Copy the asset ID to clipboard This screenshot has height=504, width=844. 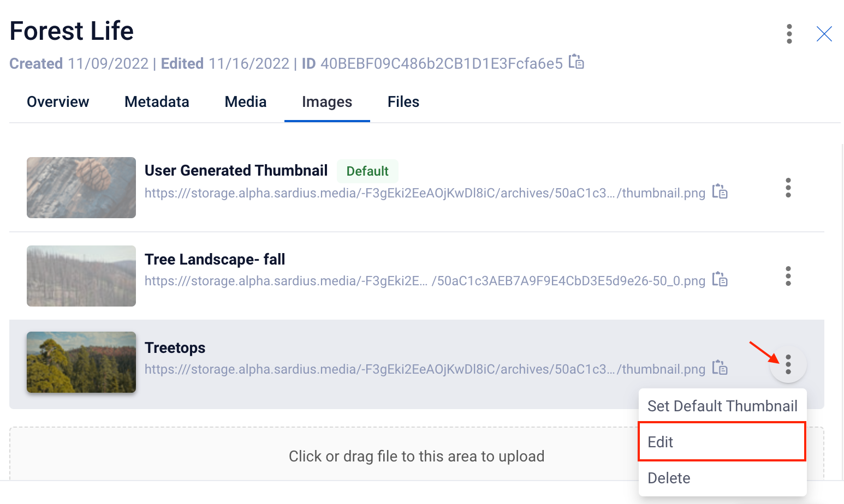(x=576, y=62)
